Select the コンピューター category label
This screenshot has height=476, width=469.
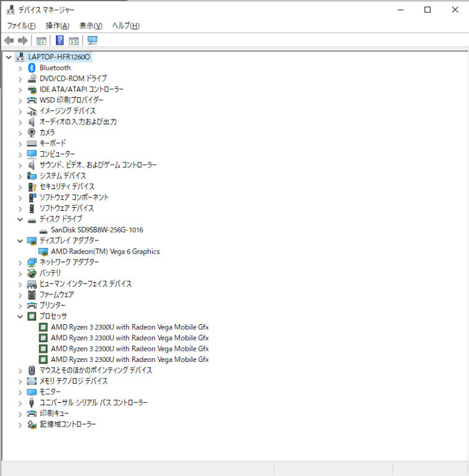tap(57, 154)
